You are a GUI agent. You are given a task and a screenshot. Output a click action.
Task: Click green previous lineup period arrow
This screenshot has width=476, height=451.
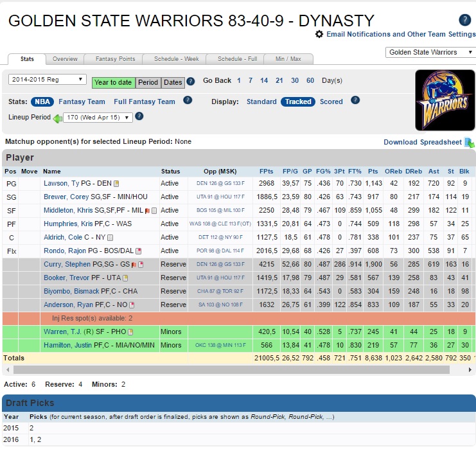(x=57, y=118)
